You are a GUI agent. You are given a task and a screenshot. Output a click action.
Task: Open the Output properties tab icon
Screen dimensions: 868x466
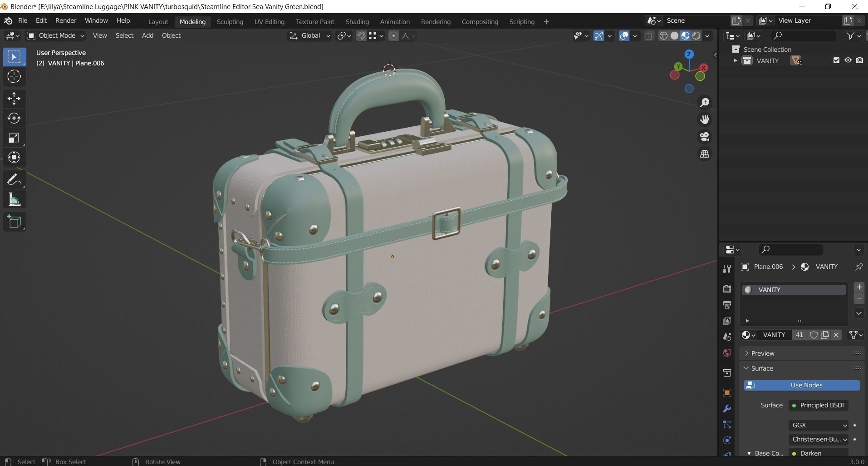[727, 305]
